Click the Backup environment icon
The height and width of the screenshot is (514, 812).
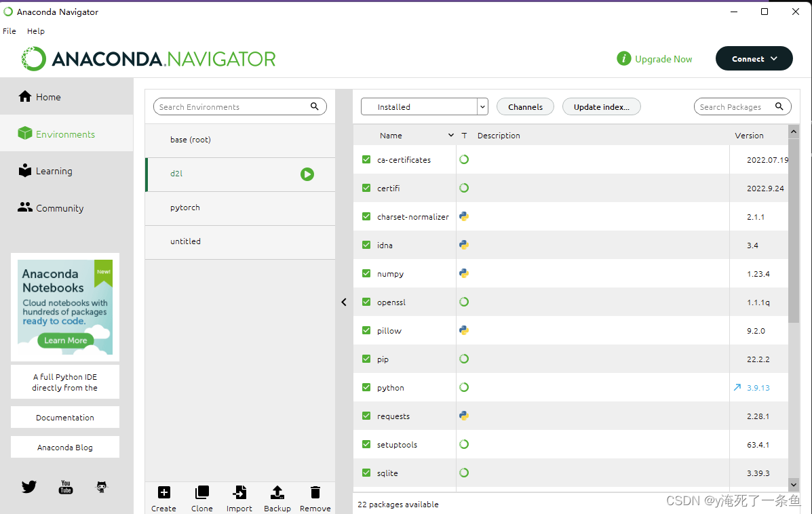pos(277,492)
